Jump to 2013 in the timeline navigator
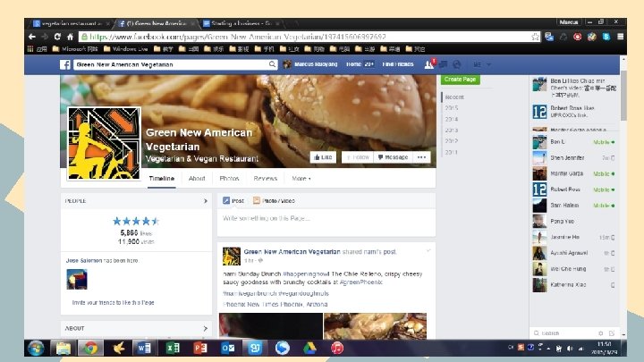This screenshot has height=362, width=644. pos(452,130)
